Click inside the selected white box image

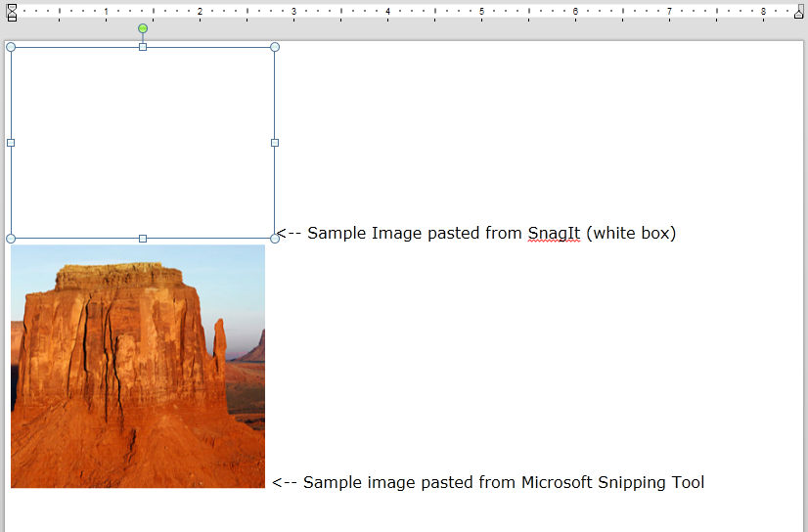[143, 143]
